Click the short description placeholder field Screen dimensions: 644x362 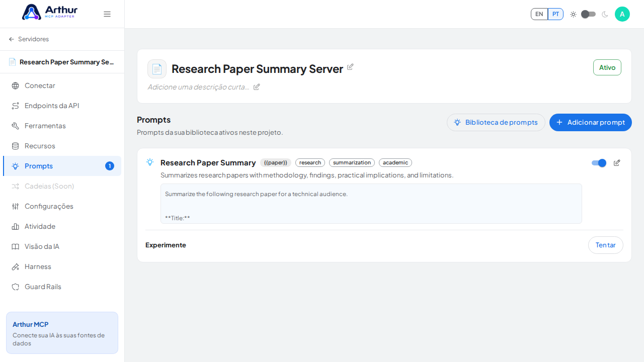point(198,87)
